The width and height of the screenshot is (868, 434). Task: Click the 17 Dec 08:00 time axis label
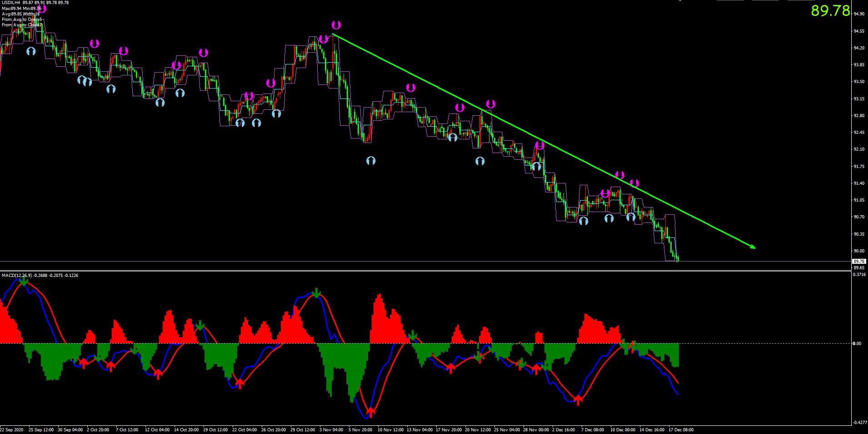[x=681, y=429]
